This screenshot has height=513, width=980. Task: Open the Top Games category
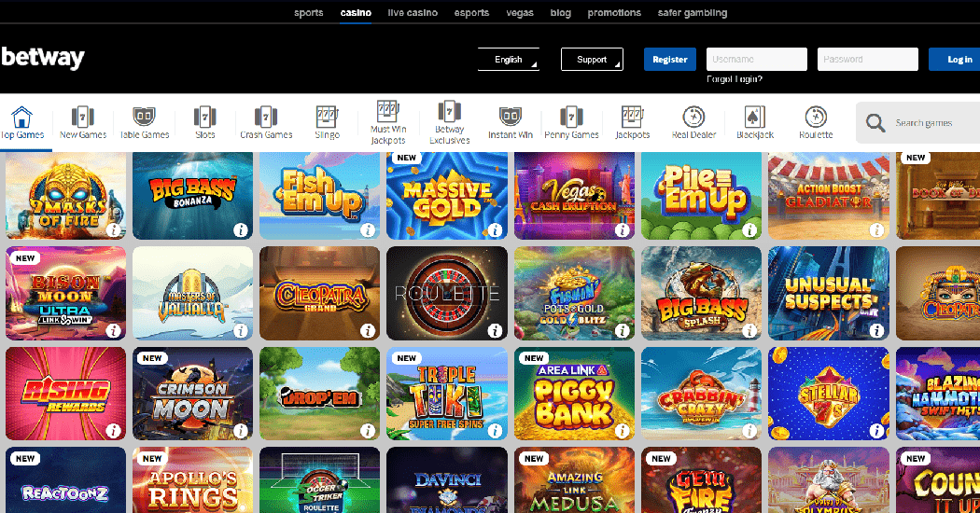pos(21,122)
